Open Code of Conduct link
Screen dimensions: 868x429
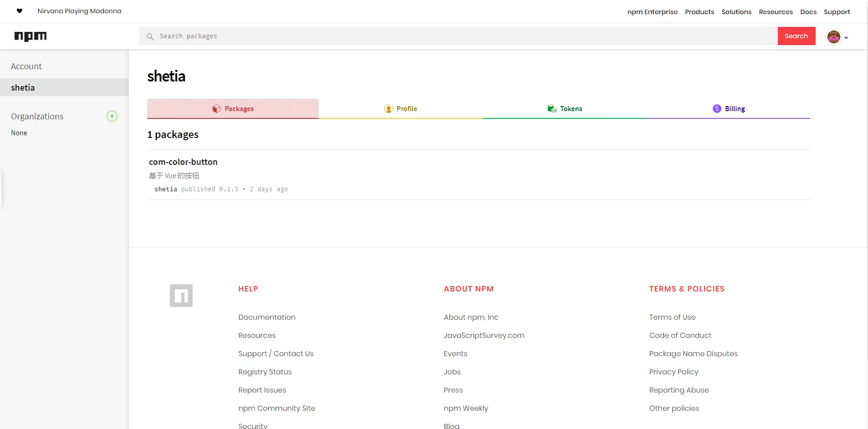[680, 335]
